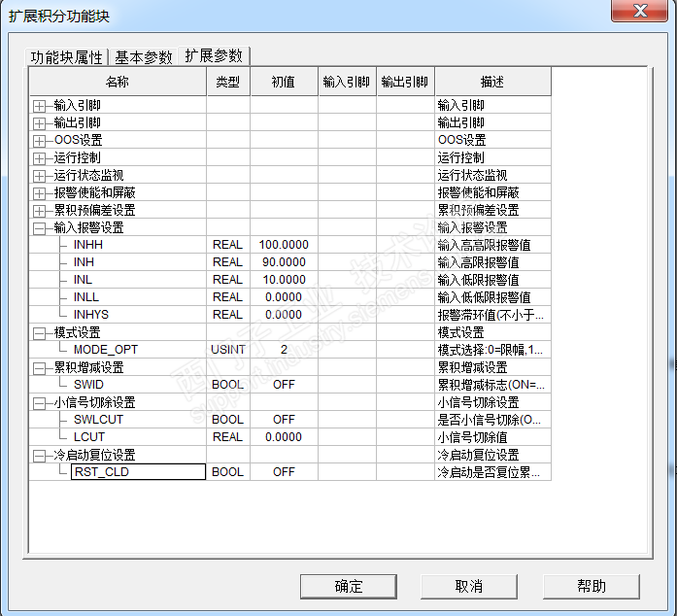This screenshot has height=616, width=677.
Task: Click the 输入低限报警值 description
Action: click(492, 280)
